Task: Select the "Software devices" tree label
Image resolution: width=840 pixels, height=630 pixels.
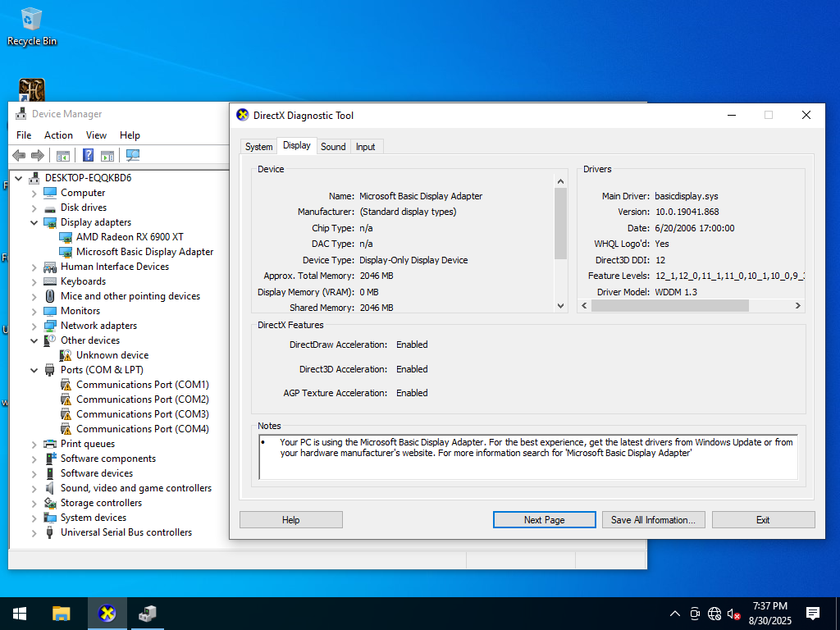Action: coord(97,473)
